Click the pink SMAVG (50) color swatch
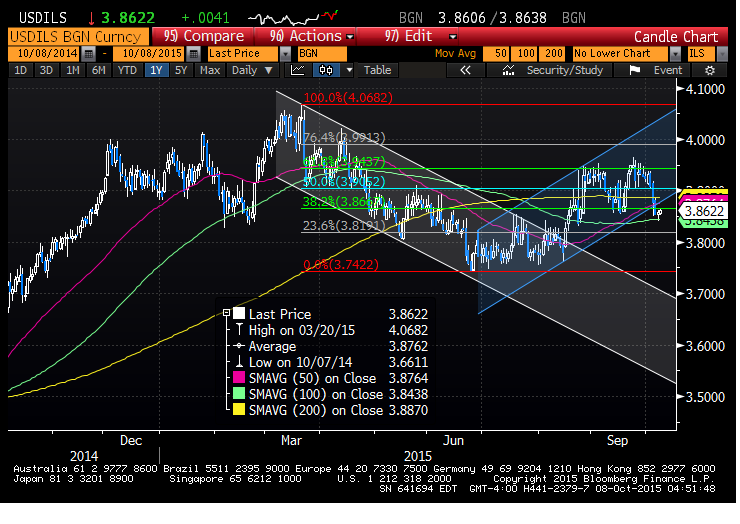Image resolution: width=740 pixels, height=524 pixels. (238, 379)
